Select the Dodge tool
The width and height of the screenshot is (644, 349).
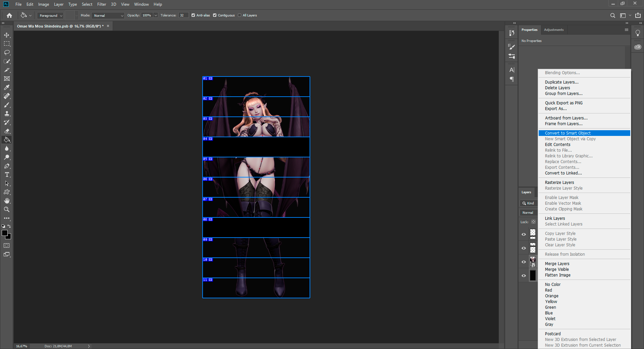7,157
